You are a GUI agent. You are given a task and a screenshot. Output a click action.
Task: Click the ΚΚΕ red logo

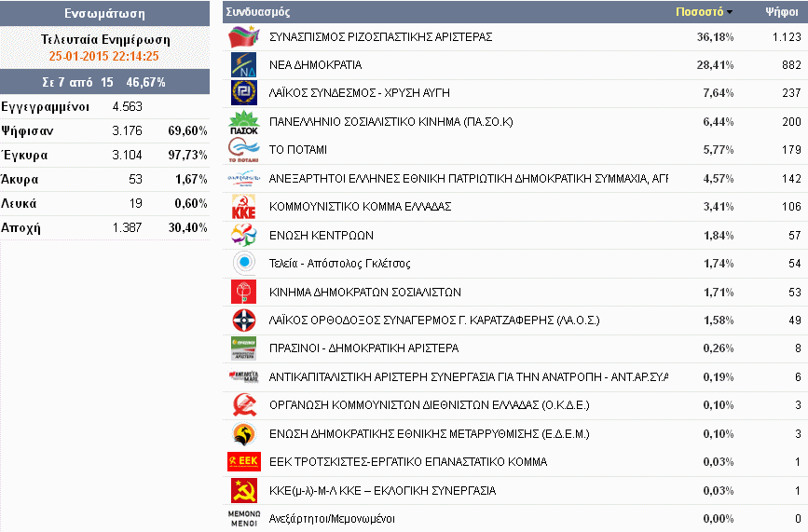tap(244, 207)
